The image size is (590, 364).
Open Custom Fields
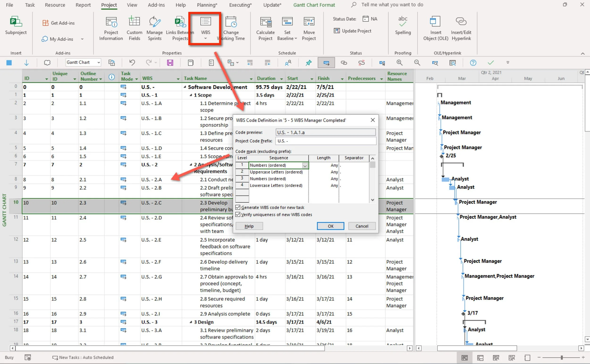click(134, 28)
